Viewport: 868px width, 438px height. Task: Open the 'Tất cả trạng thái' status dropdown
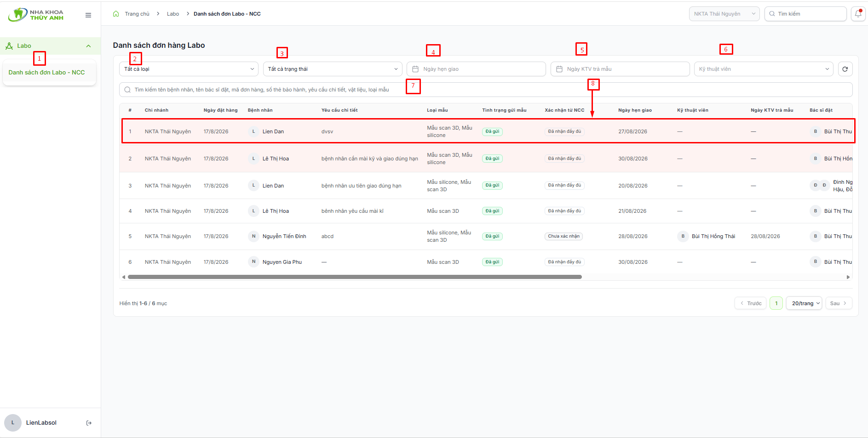click(x=333, y=69)
